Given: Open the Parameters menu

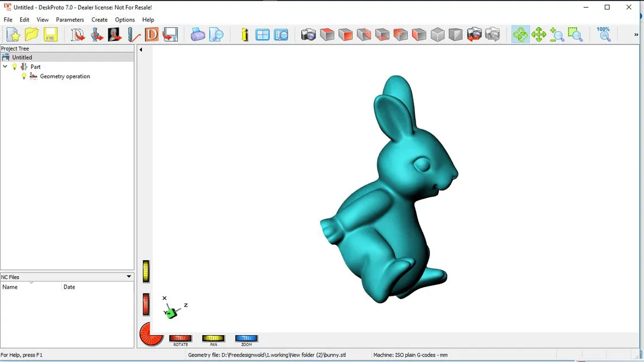Looking at the screenshot, I should (x=70, y=20).
